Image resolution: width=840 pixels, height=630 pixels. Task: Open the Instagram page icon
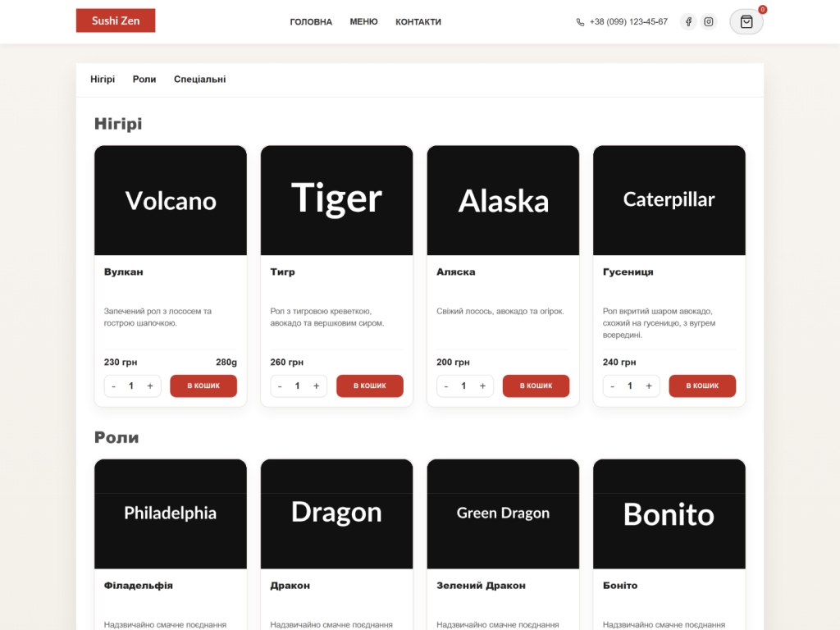point(709,22)
